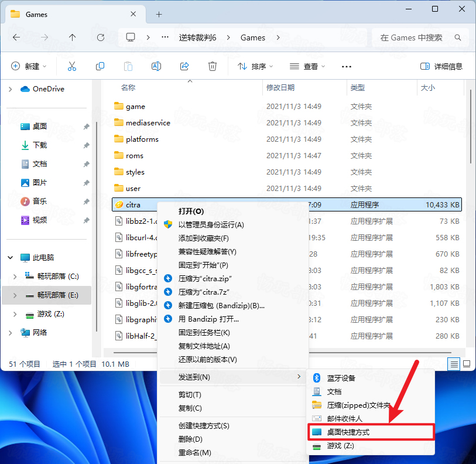Select the citra application icon
Viewport: 476px width, 464px height.
[119, 204]
